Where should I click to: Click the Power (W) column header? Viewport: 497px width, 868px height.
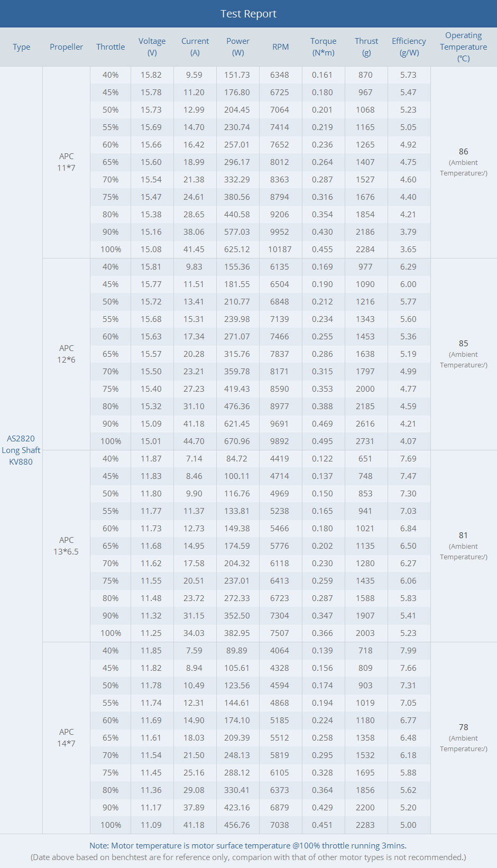click(x=238, y=47)
